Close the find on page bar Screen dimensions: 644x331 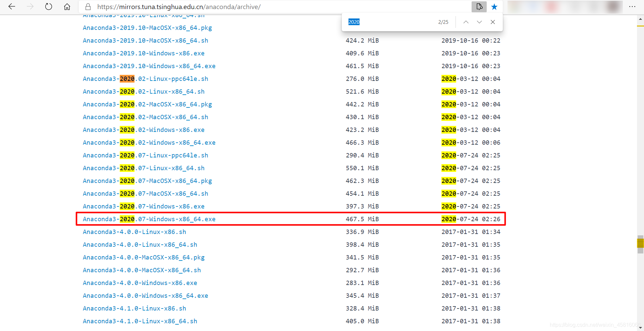(493, 22)
